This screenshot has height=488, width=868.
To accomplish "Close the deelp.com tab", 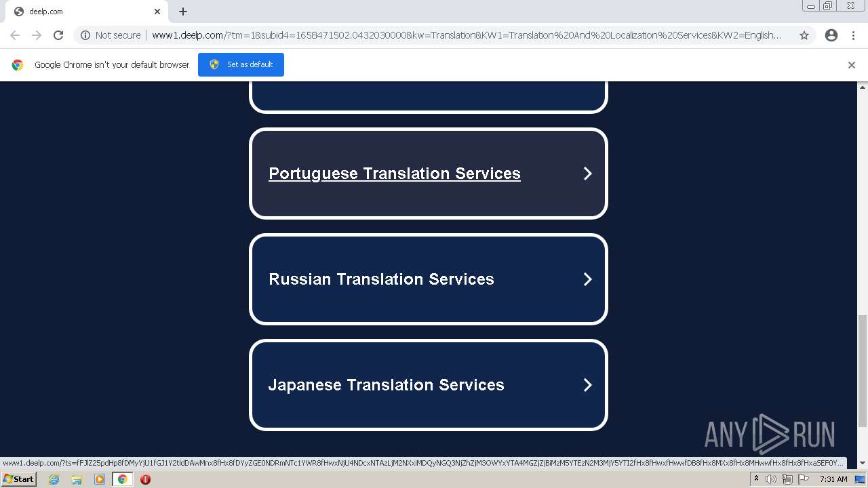I will click(157, 12).
